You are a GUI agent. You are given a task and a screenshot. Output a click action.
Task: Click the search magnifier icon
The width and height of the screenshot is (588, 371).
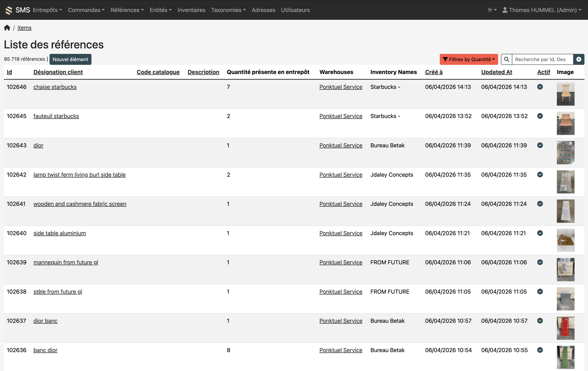[x=506, y=59]
